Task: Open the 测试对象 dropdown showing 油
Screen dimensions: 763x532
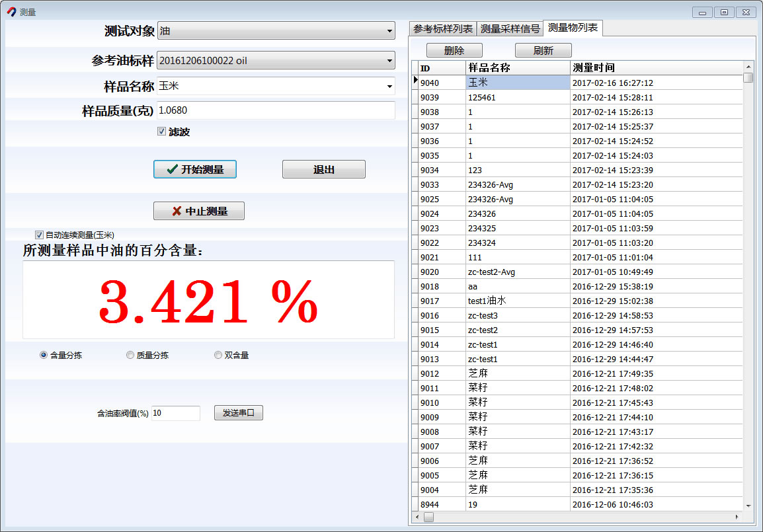Action: tap(389, 30)
